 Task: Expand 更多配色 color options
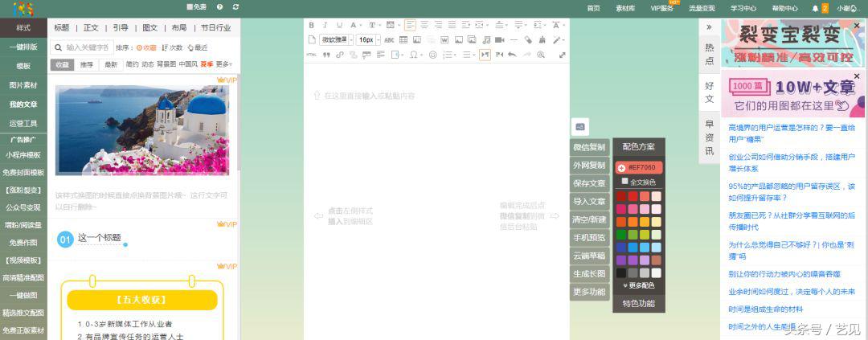[638, 285]
